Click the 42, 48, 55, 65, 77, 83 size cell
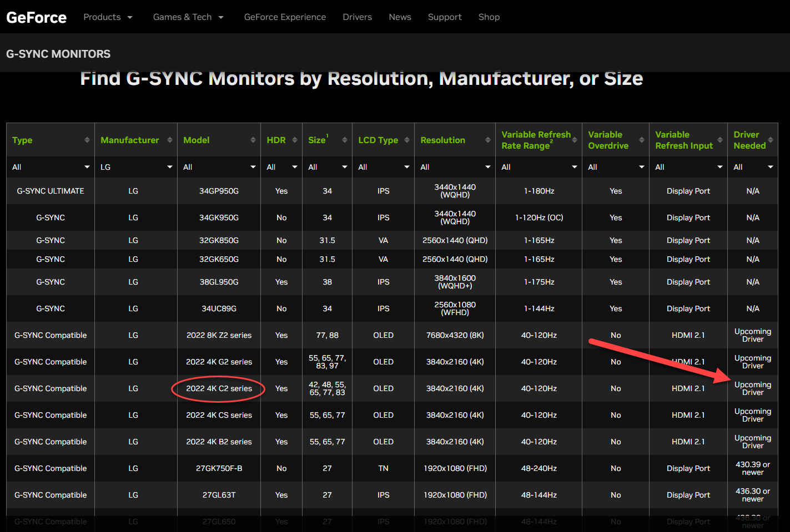 pyautogui.click(x=328, y=388)
